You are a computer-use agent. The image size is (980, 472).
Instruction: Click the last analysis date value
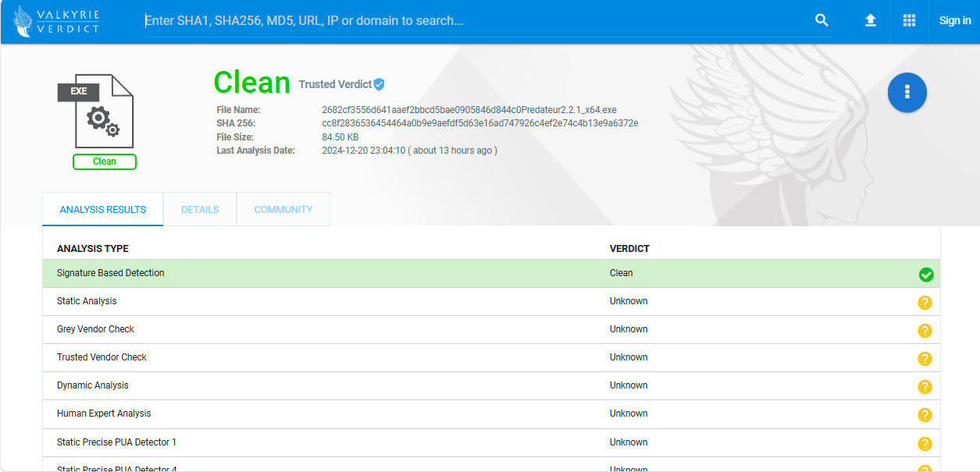409,151
